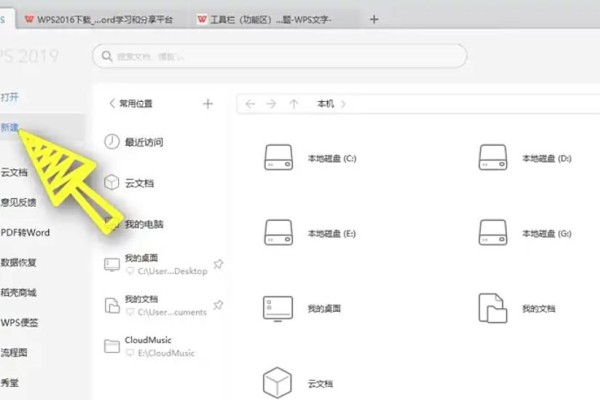Unpin the 我的文档 location
Viewport: 600px width, 400px height.
point(218,305)
